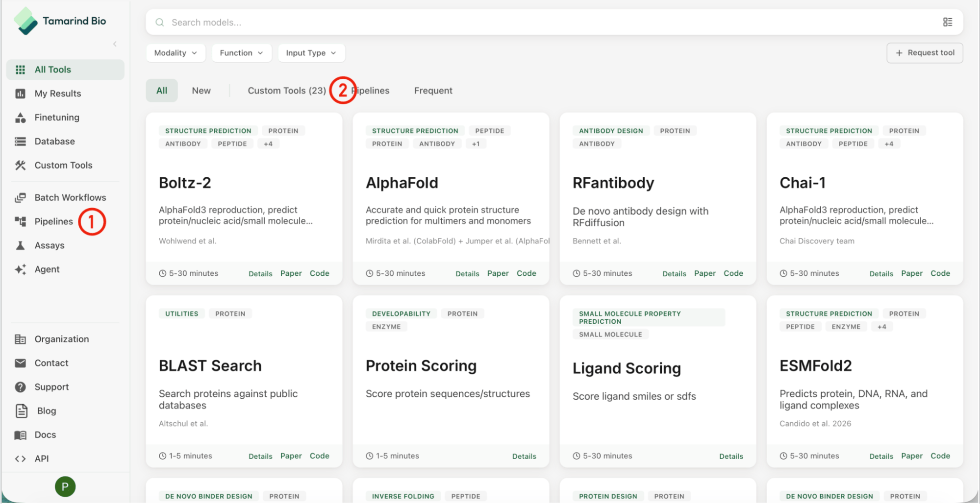Viewport: 980px width, 504px height.
Task: Expand the +4 tags on Chai-1 card
Action: coord(889,144)
